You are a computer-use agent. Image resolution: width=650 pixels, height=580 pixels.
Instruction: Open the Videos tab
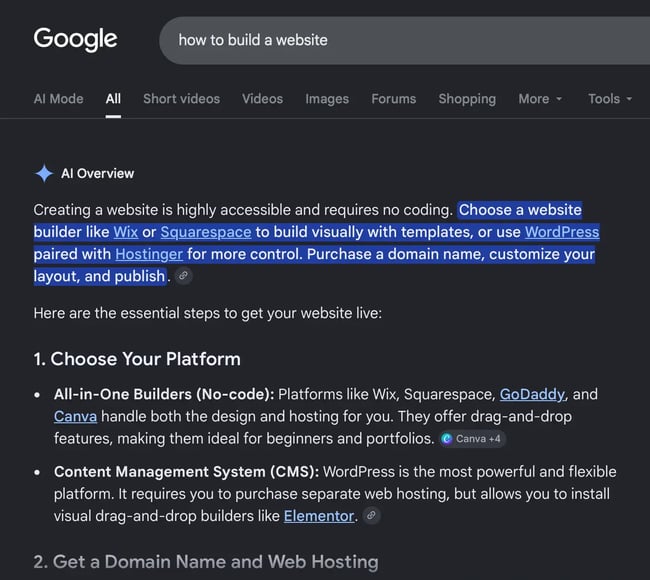click(262, 99)
